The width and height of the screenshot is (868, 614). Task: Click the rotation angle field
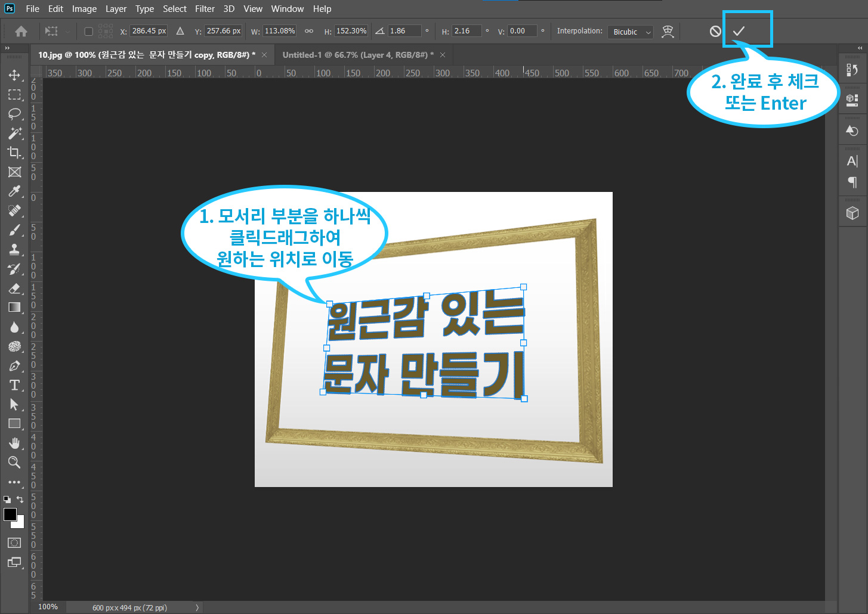tap(404, 31)
